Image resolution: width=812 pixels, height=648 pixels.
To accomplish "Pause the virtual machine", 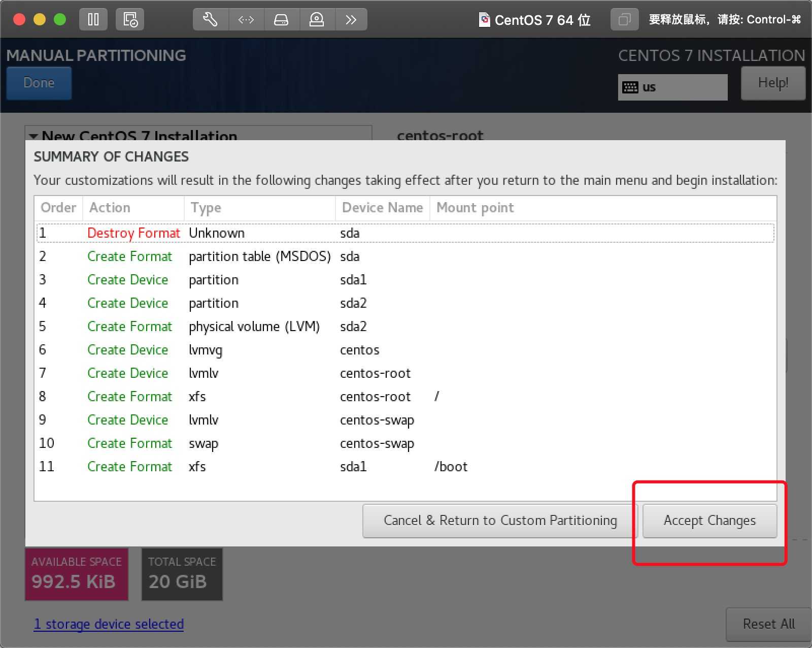I will click(x=93, y=20).
